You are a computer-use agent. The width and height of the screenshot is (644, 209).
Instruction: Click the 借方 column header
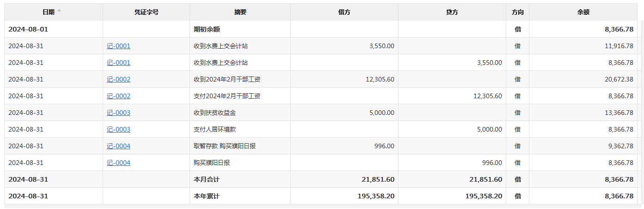344,12
